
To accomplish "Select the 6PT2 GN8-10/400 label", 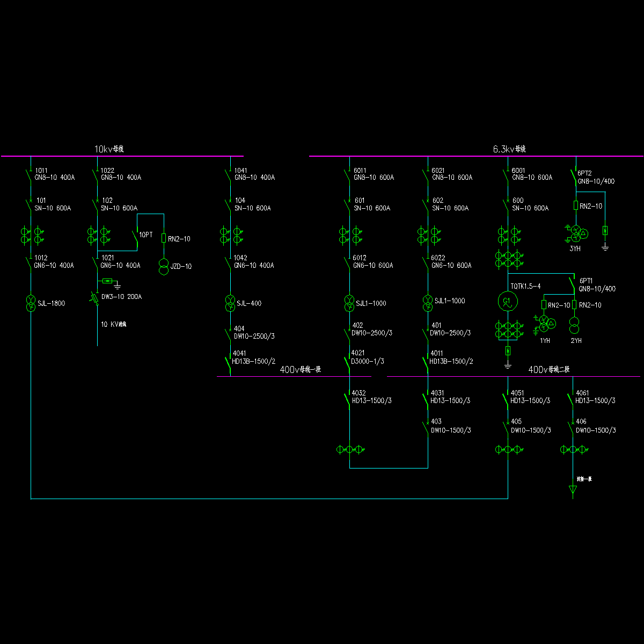I will 596,178.
